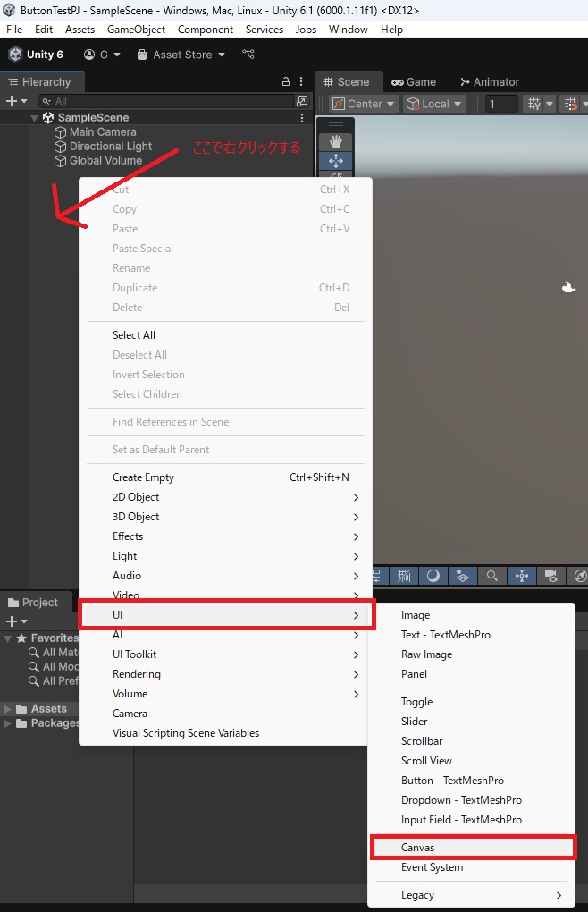Toggle the Hierarchy panel lock icon
Screen dimensions: 588x912
click(286, 81)
